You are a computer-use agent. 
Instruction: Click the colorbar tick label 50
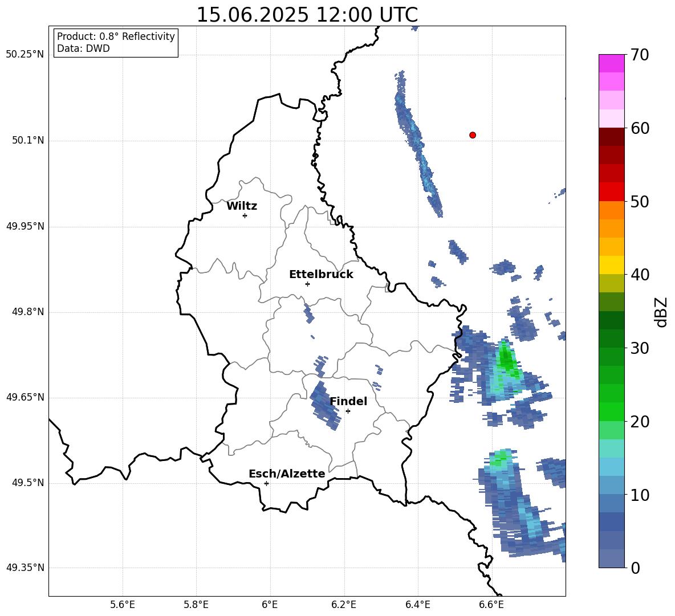tap(640, 202)
